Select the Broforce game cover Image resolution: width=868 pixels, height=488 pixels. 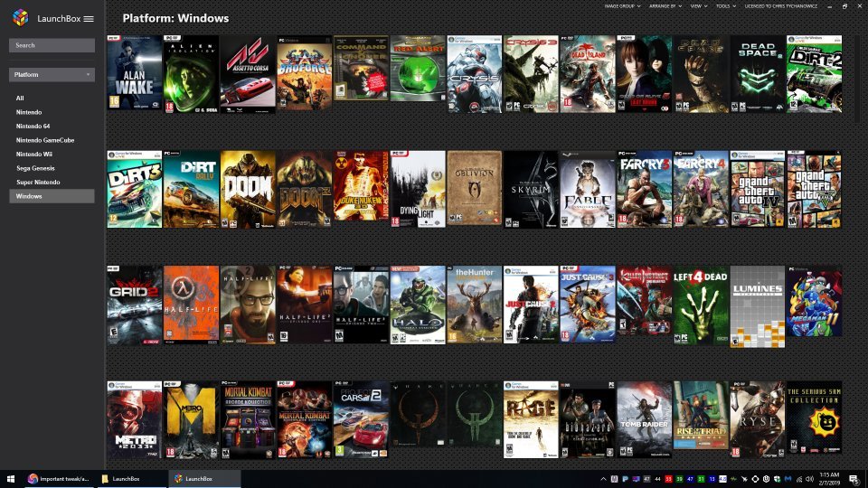point(305,73)
